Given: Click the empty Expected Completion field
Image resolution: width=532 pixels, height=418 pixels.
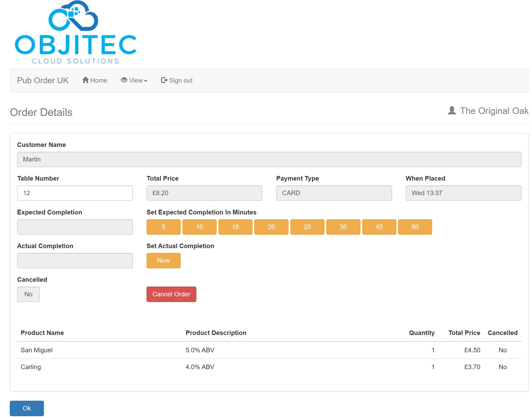Looking at the screenshot, I should pyautogui.click(x=75, y=227).
